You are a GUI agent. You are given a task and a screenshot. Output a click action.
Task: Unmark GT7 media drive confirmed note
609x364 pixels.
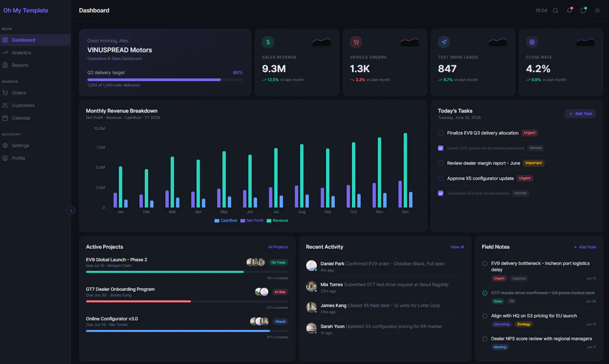tap(485, 293)
